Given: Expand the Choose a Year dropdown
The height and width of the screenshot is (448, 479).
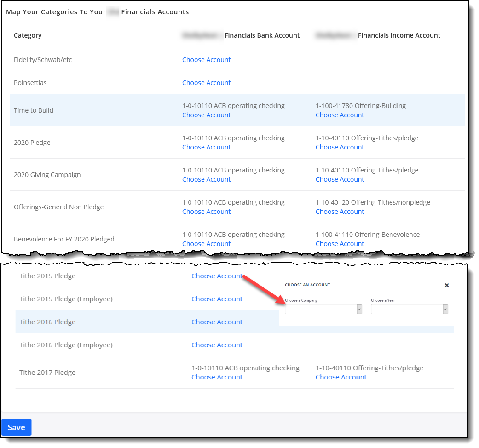Looking at the screenshot, I should pyautogui.click(x=409, y=310).
